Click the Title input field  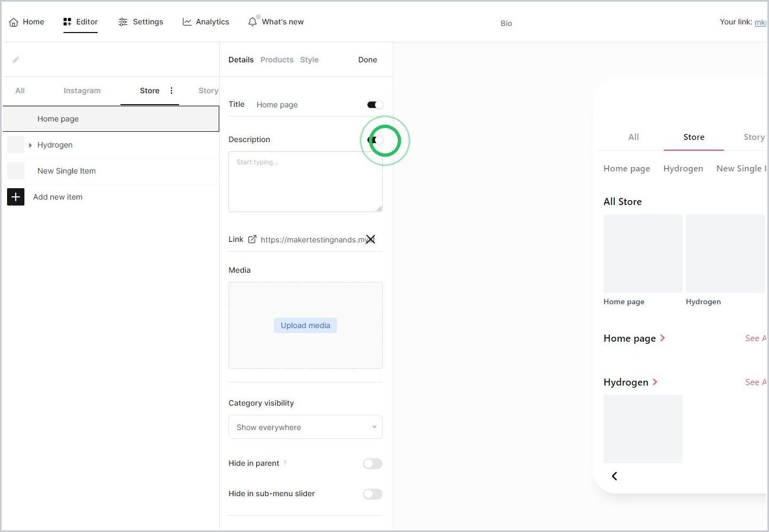[x=308, y=105]
